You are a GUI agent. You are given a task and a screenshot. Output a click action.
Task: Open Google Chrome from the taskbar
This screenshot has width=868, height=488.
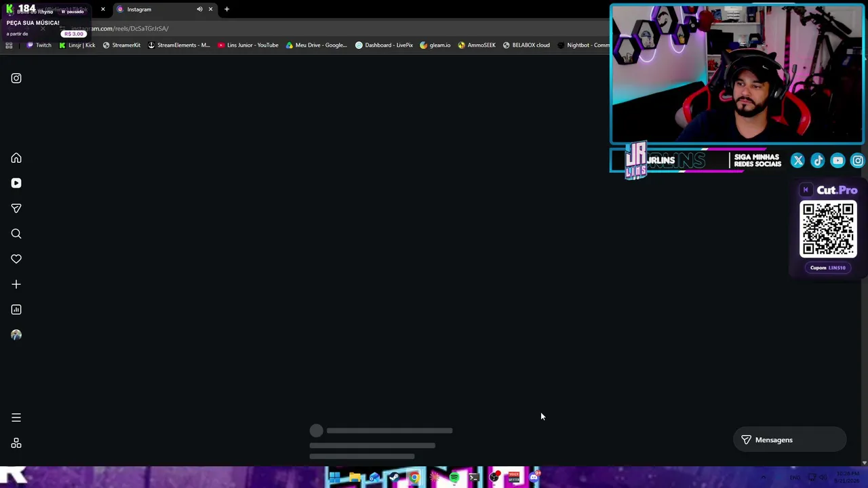pos(414,478)
